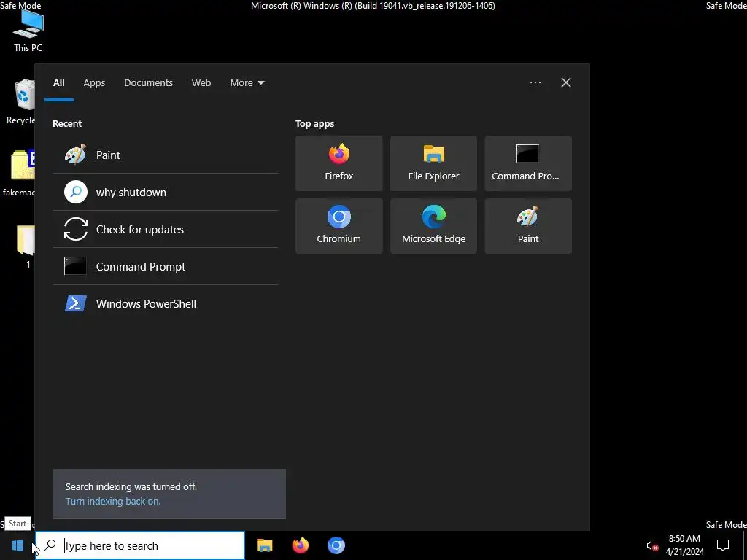Image resolution: width=747 pixels, height=560 pixels.
Task: Click the muted volume tray icon
Action: coord(651,545)
